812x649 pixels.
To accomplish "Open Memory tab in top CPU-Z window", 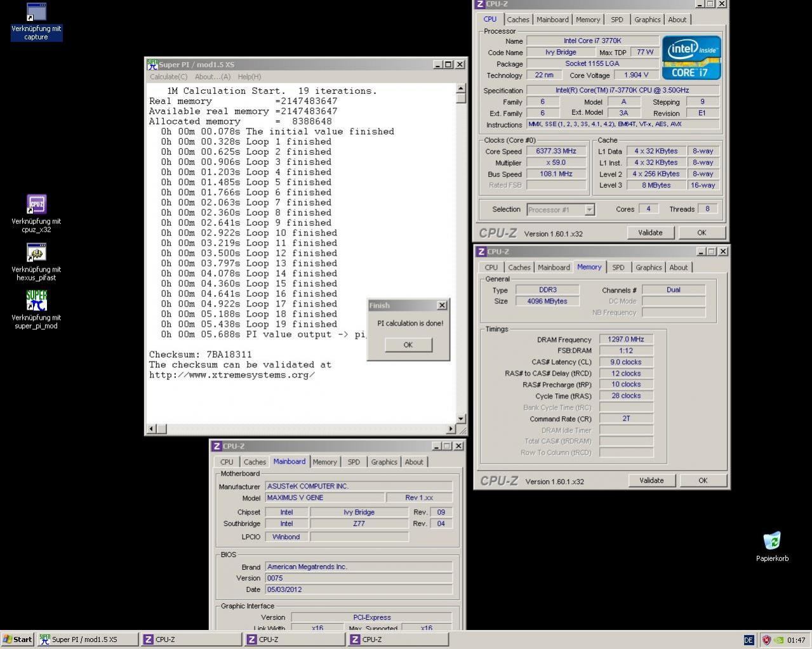I will [588, 20].
